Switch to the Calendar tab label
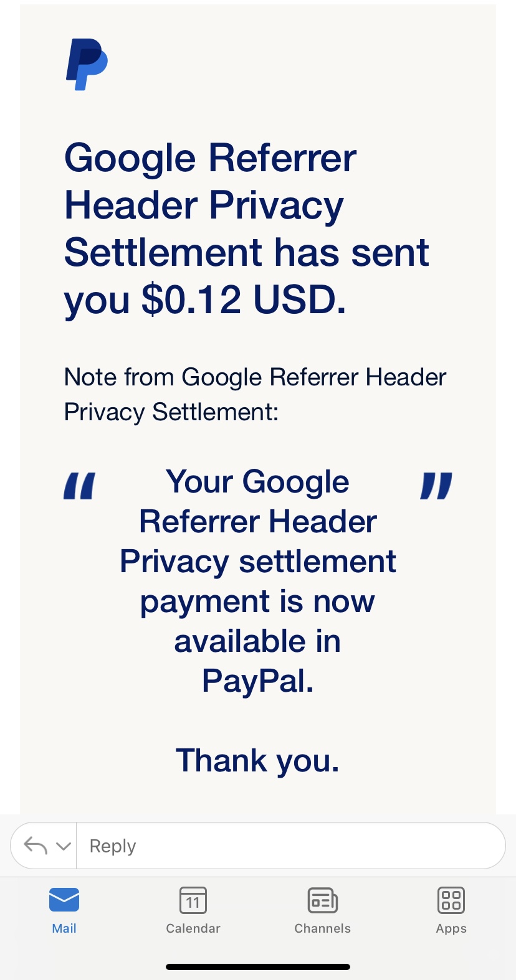 point(193,928)
